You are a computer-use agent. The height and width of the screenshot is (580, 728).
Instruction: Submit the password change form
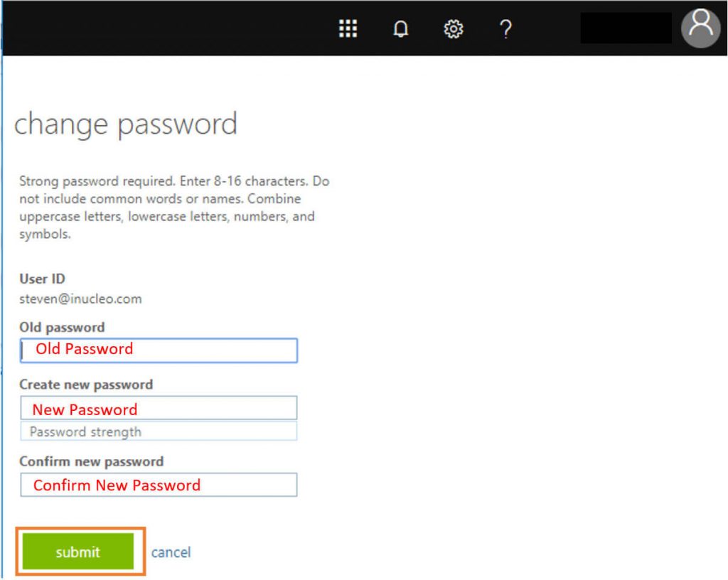pos(78,552)
